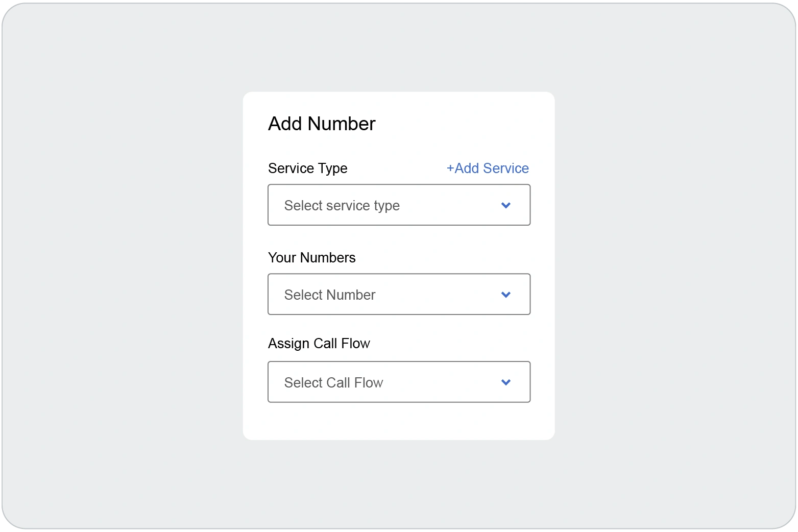Click the Service Type label
The height and width of the screenshot is (532, 798).
[x=307, y=168]
